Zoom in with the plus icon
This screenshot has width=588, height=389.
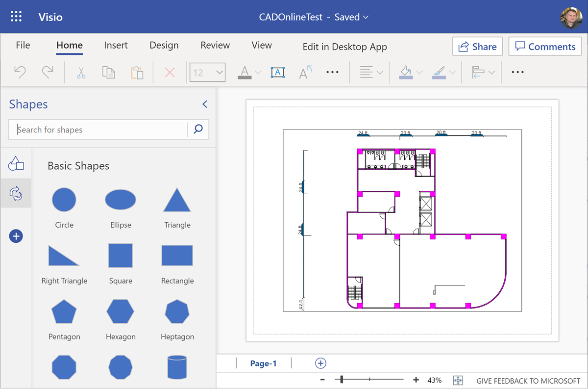pyautogui.click(x=416, y=380)
